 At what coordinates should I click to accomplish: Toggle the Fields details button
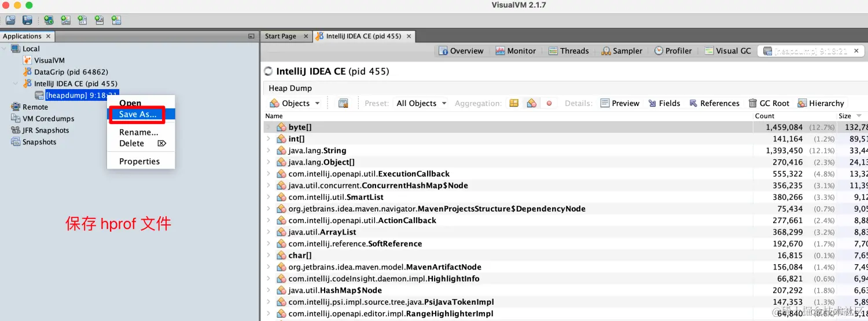click(664, 103)
